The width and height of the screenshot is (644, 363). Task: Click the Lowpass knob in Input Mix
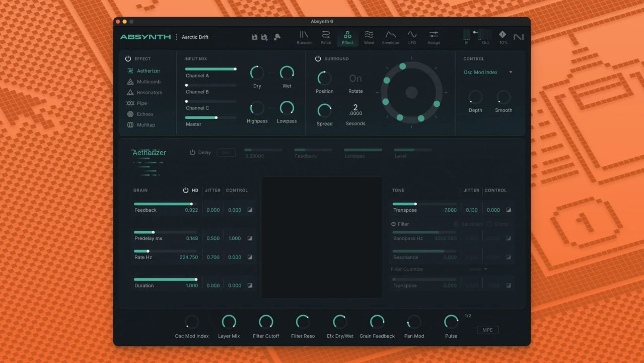[x=287, y=108]
